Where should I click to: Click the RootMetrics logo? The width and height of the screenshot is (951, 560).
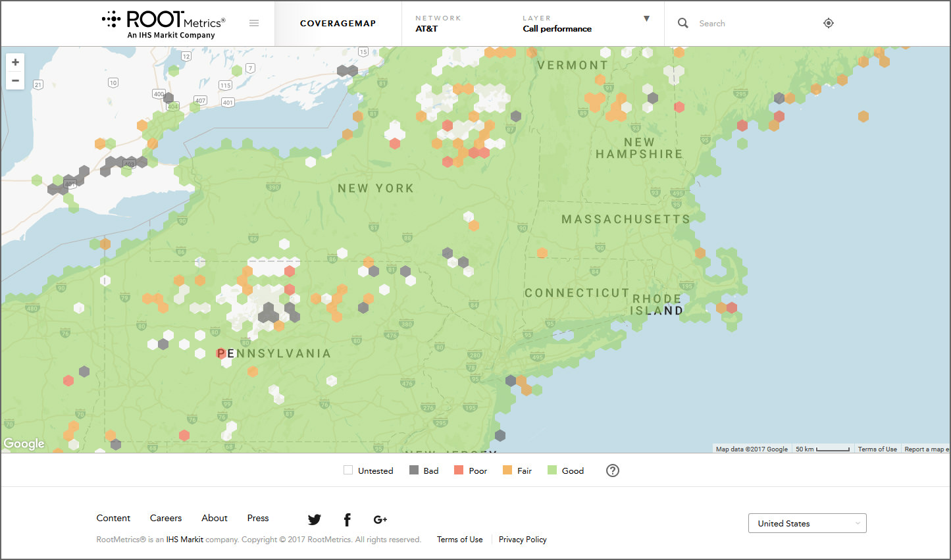pyautogui.click(x=164, y=24)
